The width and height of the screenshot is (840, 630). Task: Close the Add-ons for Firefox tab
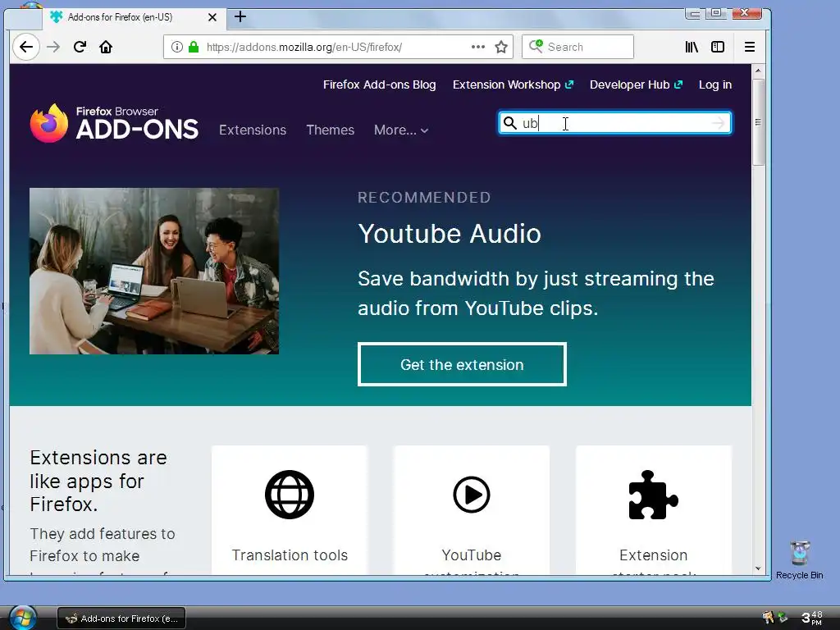tap(212, 17)
